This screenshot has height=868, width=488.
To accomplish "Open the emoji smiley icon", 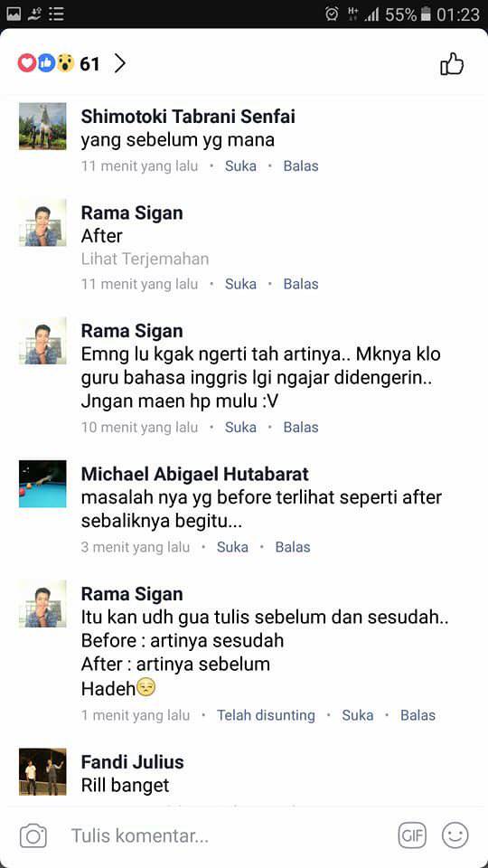I will click(455, 835).
